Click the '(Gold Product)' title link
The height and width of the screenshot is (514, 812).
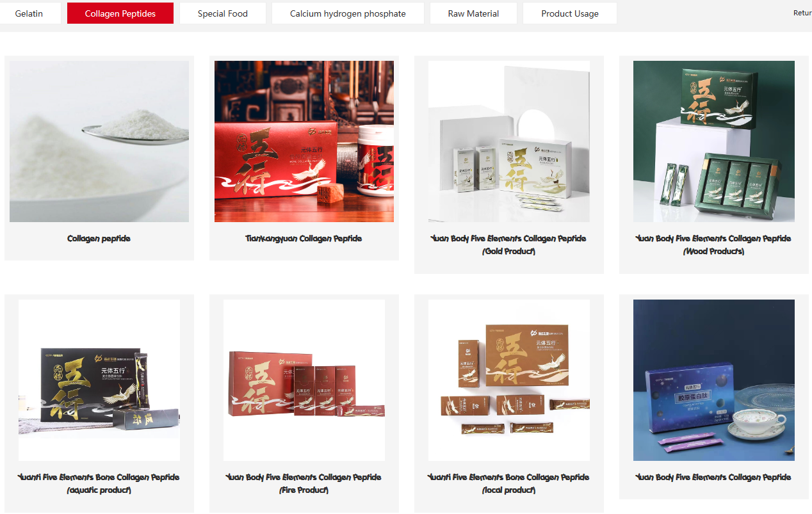click(x=509, y=252)
